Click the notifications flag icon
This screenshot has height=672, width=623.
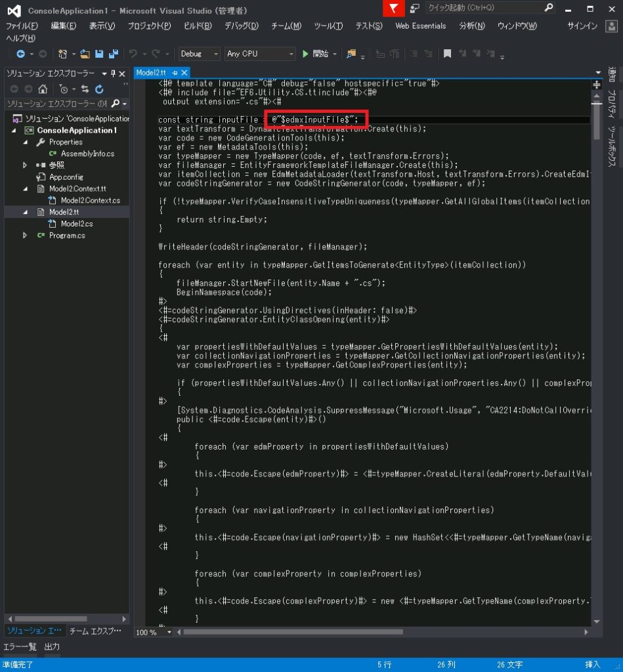click(x=393, y=9)
